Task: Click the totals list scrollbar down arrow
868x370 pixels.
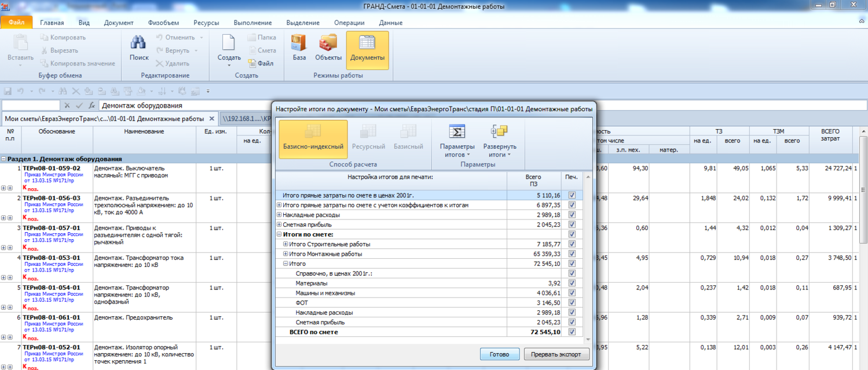Action: 588,340
